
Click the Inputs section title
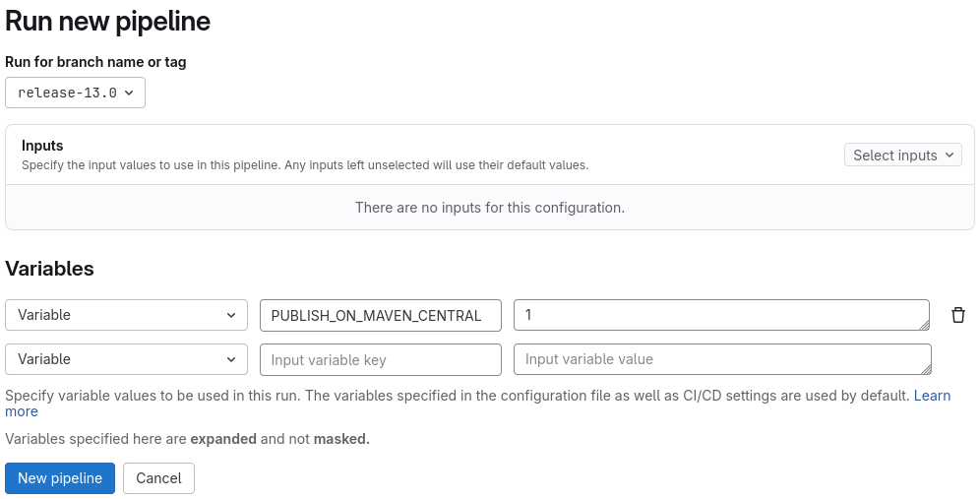tap(42, 146)
